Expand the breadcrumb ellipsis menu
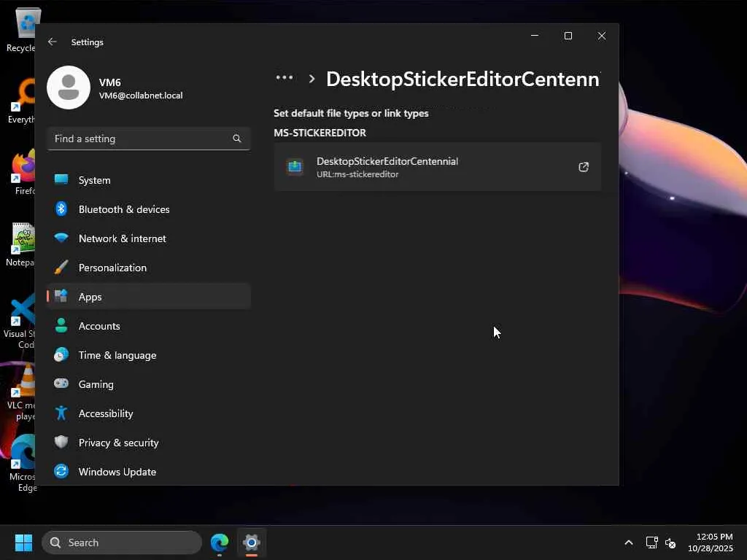The image size is (747, 560). click(285, 77)
